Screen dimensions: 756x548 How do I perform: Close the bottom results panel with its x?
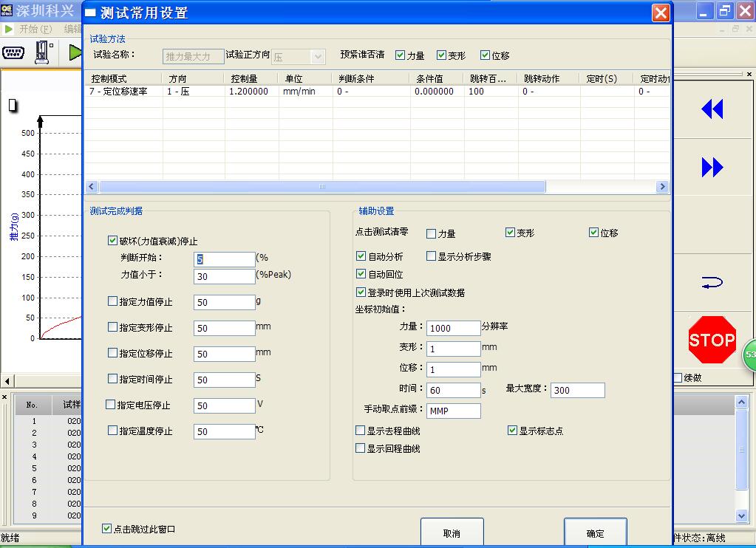click(4, 397)
